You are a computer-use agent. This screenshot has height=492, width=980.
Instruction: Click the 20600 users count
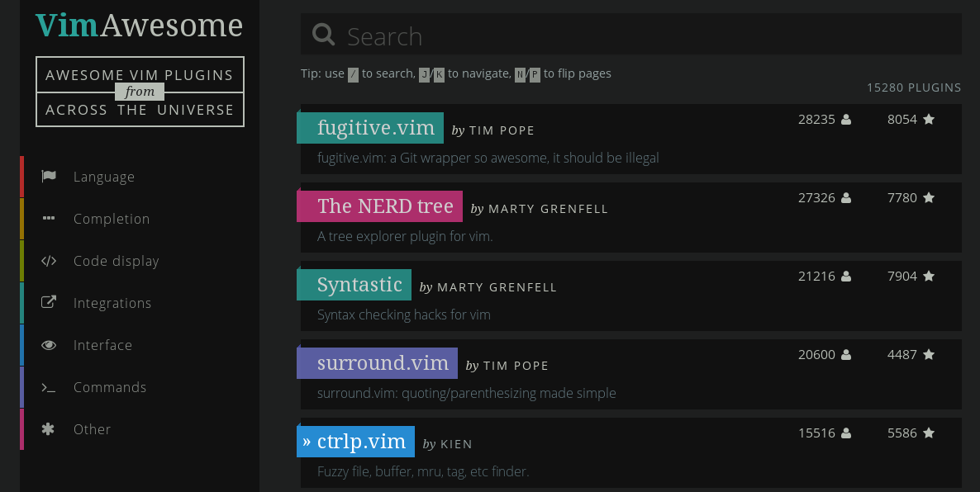point(816,355)
